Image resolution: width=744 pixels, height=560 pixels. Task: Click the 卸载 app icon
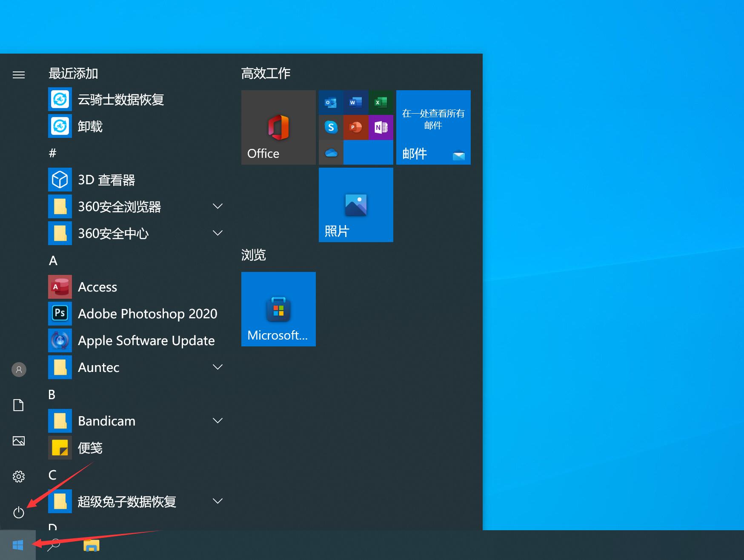click(60, 126)
